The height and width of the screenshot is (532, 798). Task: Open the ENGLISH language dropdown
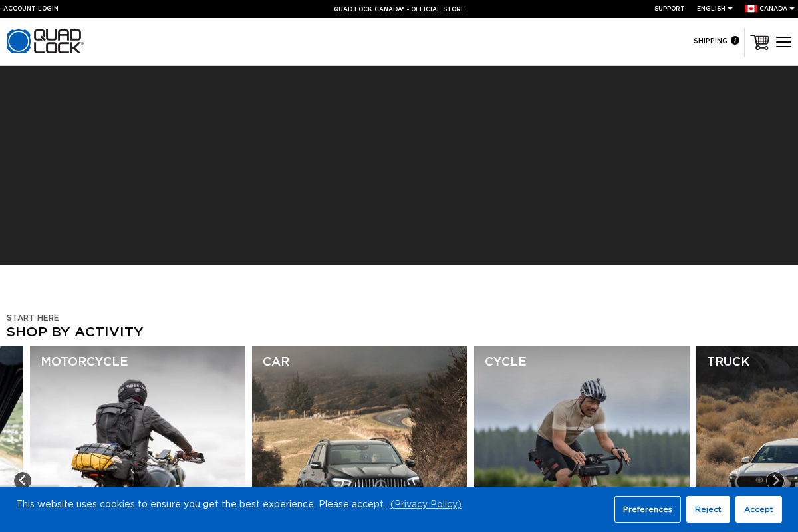[x=710, y=9]
